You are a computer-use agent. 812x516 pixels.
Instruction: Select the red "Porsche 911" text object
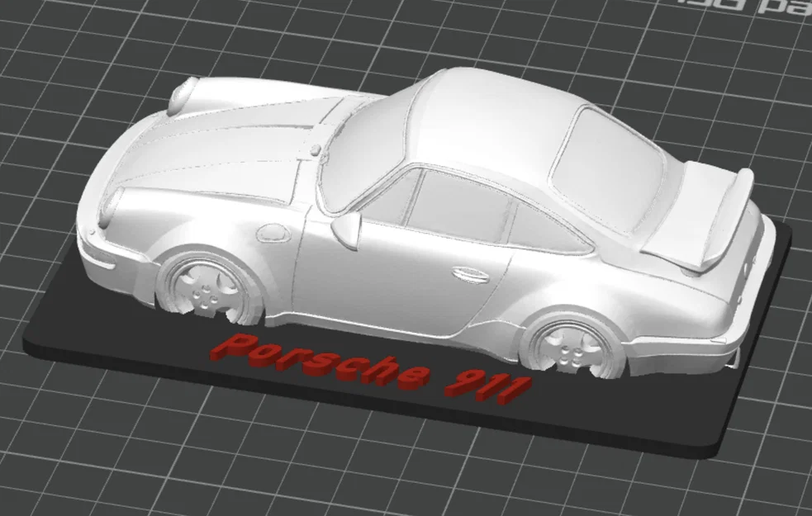tap(370, 368)
